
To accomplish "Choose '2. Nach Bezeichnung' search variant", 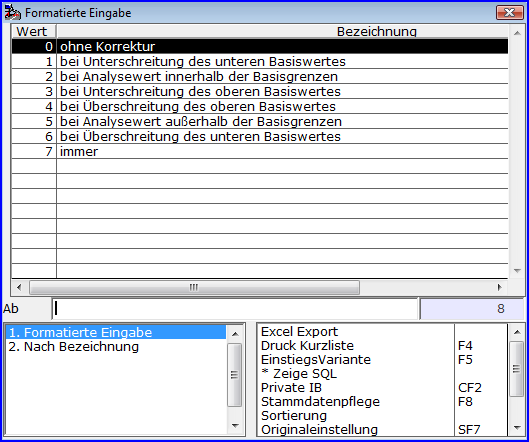I will [74, 347].
